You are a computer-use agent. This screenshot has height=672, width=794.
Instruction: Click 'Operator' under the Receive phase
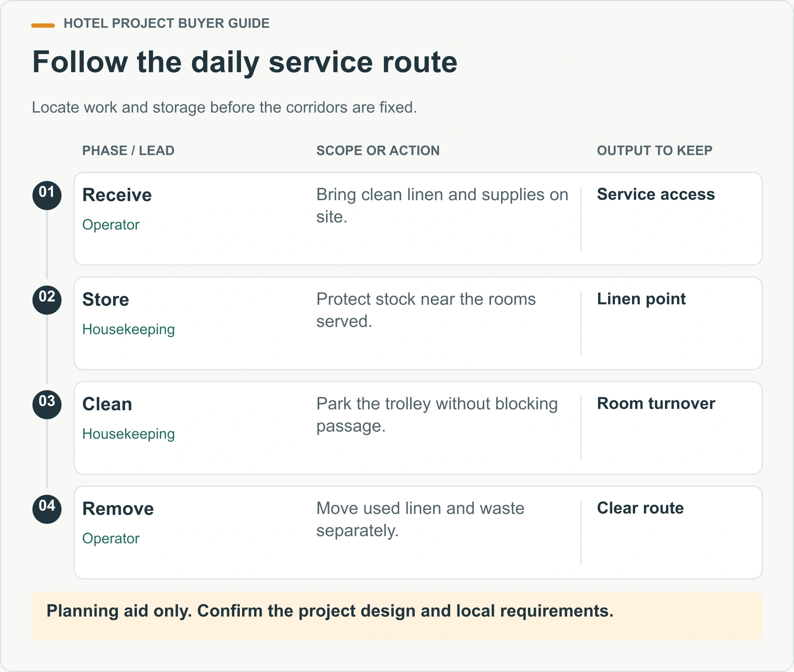(111, 225)
